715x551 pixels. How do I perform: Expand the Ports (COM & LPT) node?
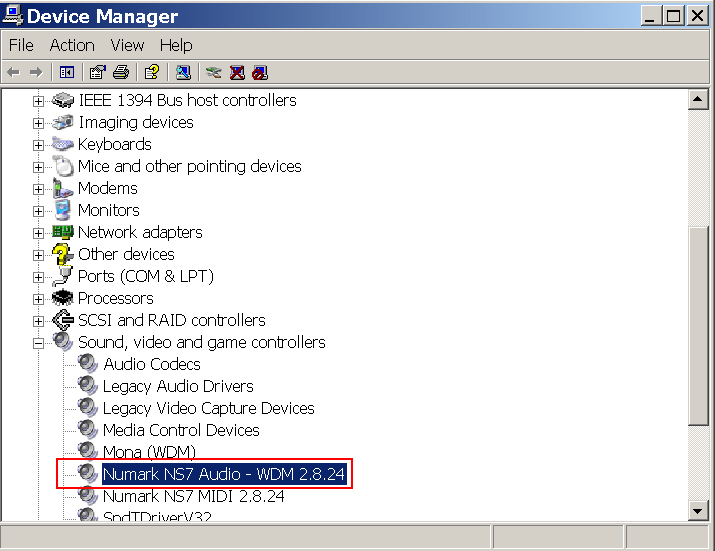click(38, 276)
